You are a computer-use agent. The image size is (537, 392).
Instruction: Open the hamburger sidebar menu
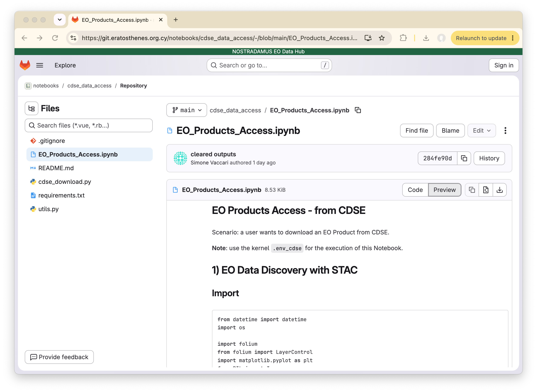(40, 65)
